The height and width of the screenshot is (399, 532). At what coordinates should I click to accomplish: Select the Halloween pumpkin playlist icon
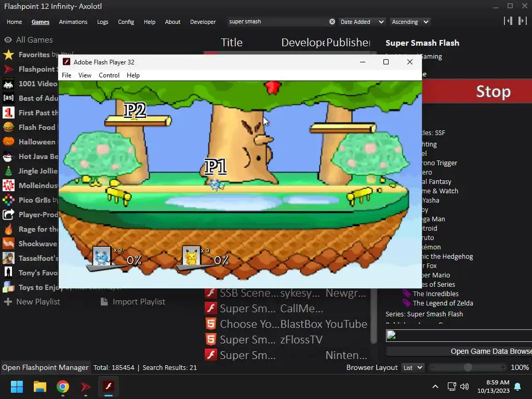coord(8,141)
